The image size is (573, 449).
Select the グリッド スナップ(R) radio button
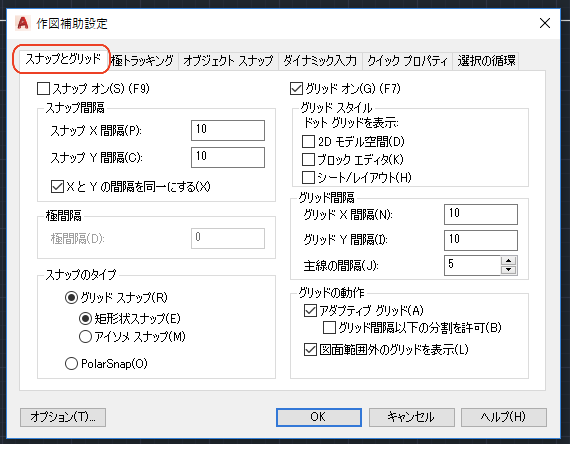click(71, 298)
